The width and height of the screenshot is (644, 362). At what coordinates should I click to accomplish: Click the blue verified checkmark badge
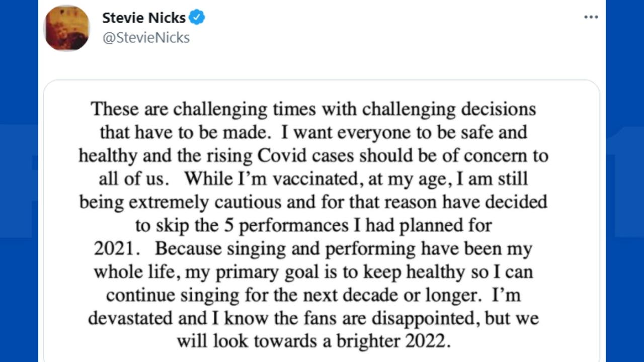[x=197, y=18]
